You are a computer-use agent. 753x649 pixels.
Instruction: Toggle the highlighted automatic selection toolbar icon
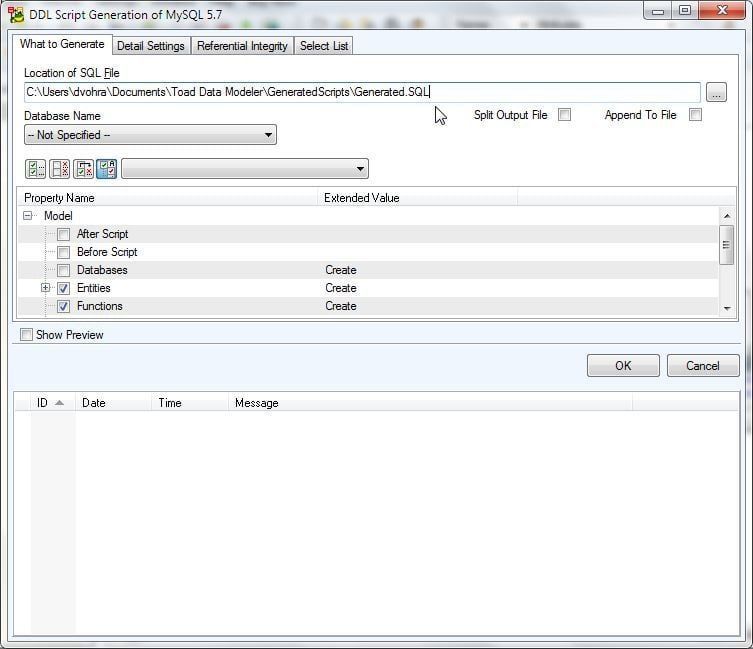[x=107, y=169]
